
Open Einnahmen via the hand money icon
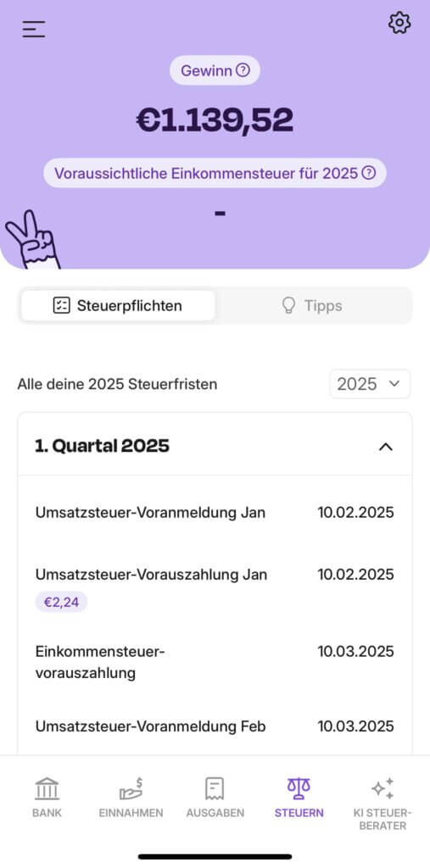(x=131, y=788)
